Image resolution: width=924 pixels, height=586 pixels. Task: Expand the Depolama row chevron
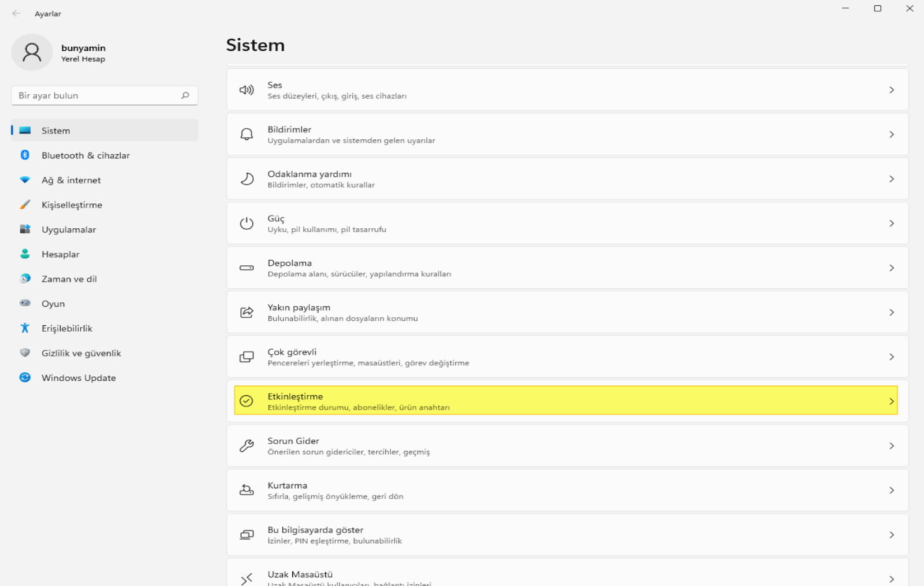tap(892, 268)
